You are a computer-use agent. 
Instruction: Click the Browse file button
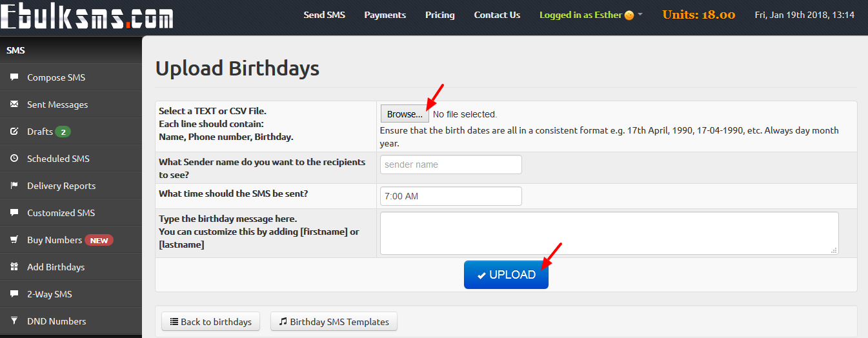(405, 114)
